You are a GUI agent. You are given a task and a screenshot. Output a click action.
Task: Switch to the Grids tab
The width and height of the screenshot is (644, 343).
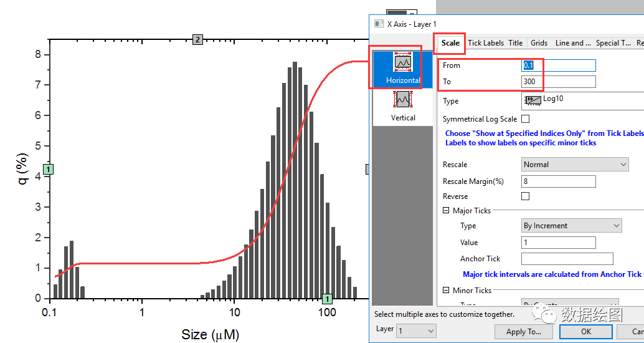(x=539, y=43)
